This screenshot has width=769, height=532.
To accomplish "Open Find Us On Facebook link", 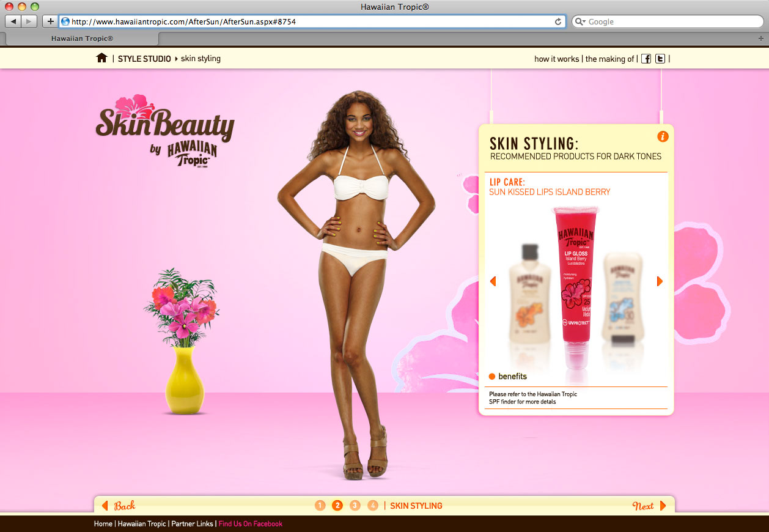I will point(251,524).
